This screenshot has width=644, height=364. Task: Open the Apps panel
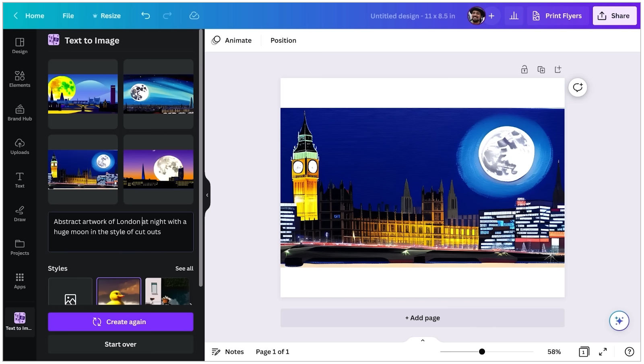[x=19, y=281]
